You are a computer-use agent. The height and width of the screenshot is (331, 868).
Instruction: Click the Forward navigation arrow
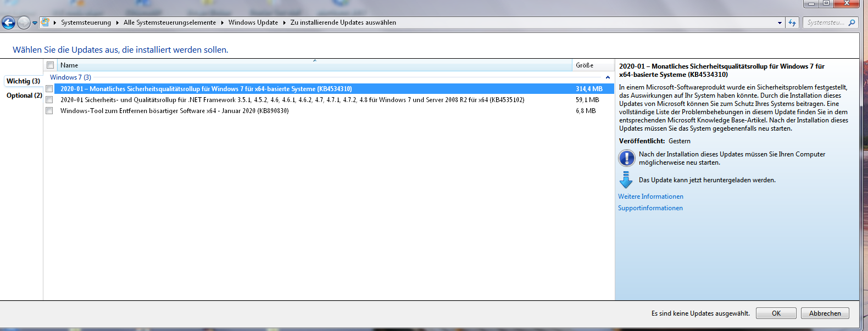(24, 23)
